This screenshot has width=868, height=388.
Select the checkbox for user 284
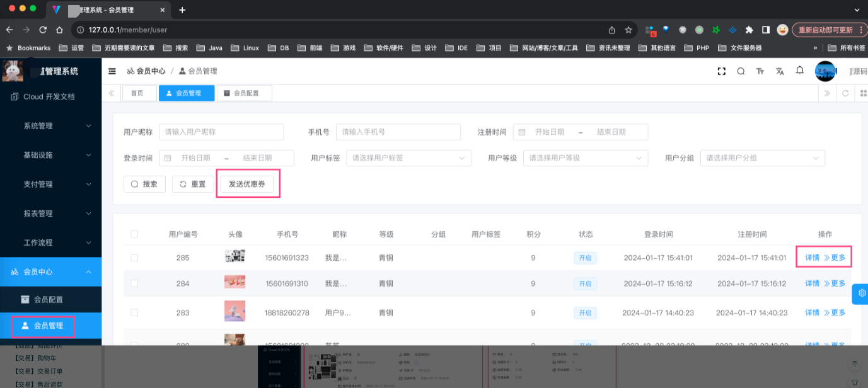(x=134, y=283)
